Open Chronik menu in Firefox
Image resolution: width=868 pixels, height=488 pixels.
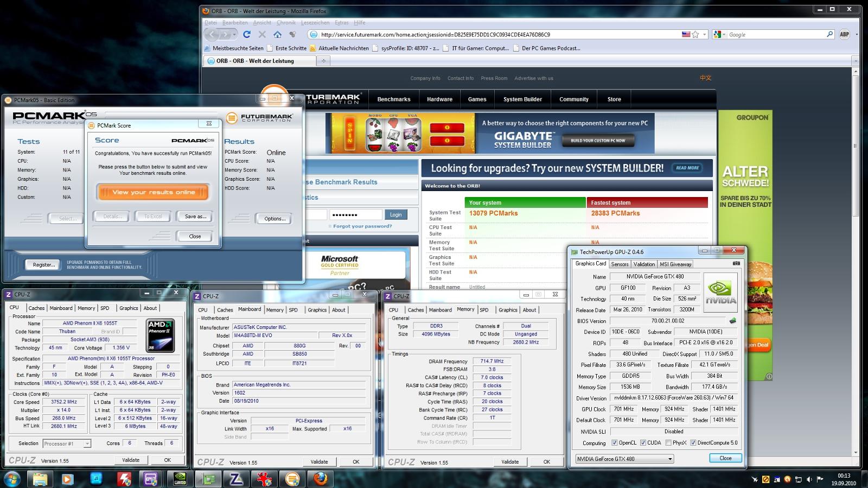click(x=286, y=22)
